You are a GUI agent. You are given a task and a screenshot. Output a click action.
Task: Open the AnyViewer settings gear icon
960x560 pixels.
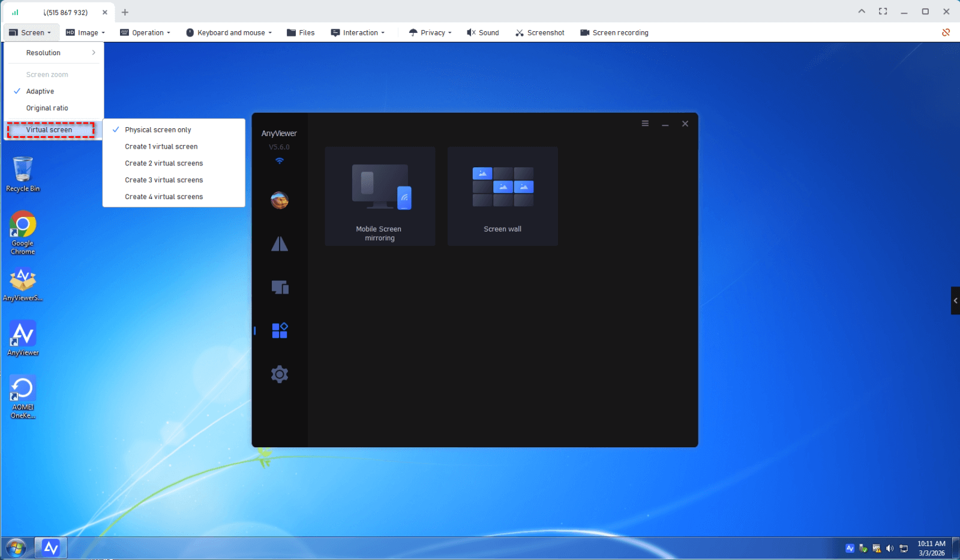[x=279, y=375]
